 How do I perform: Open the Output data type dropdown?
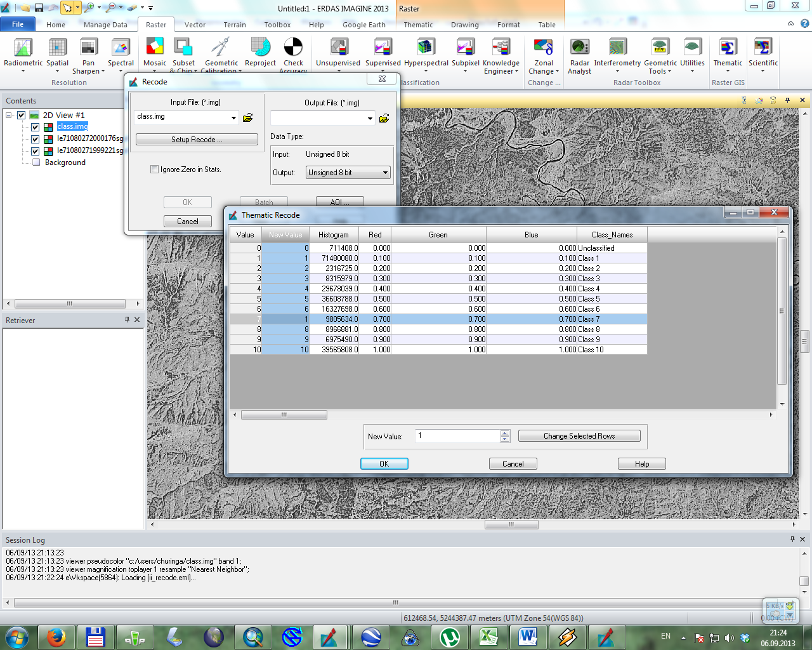(x=348, y=173)
